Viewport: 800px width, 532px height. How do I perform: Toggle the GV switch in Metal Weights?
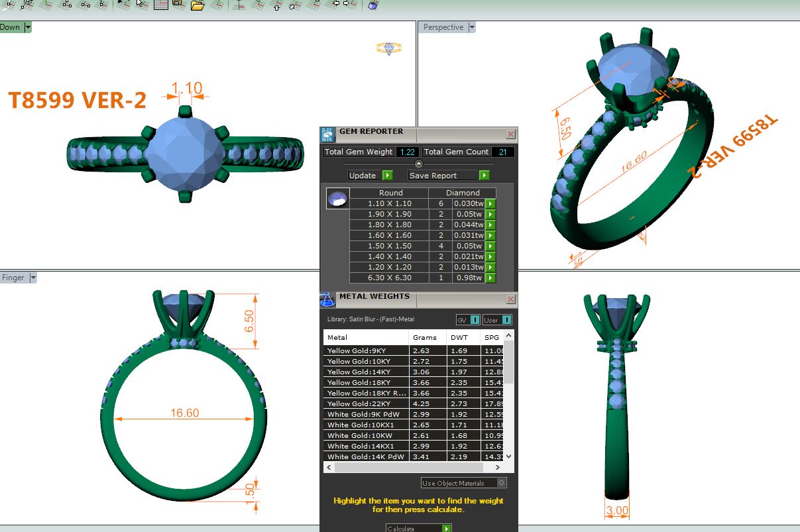(x=468, y=320)
